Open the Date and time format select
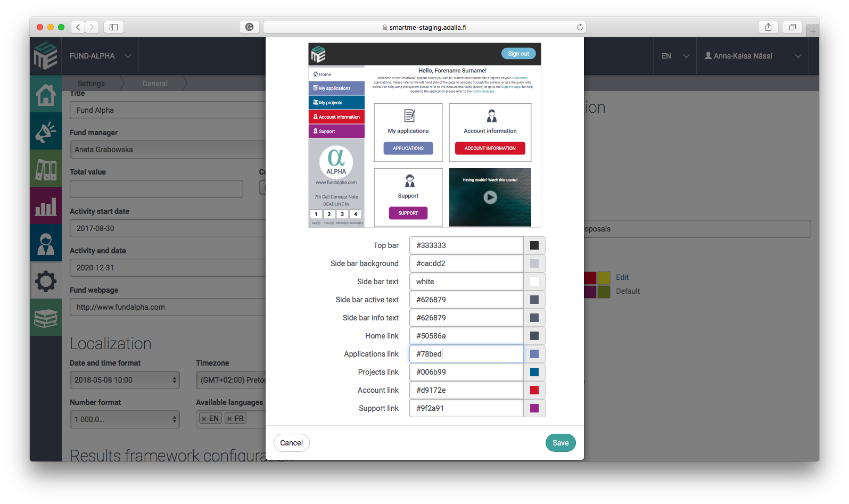The width and height of the screenshot is (849, 504). (x=125, y=380)
